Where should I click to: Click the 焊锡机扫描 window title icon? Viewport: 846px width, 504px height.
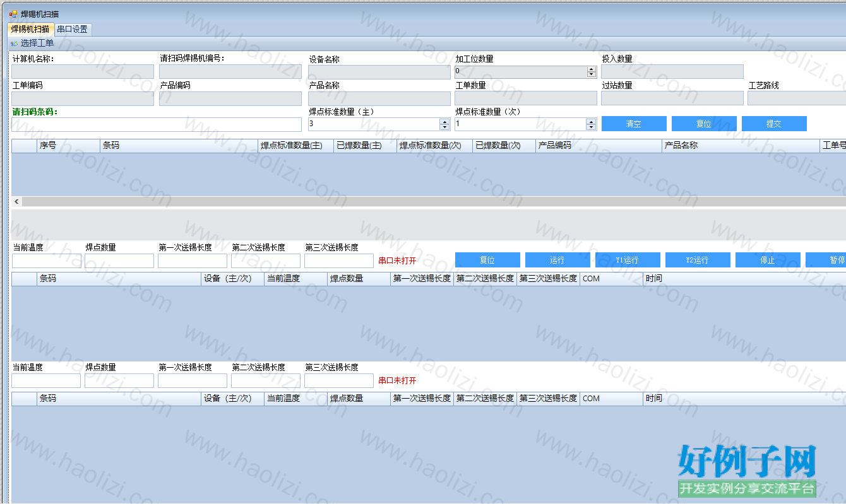[x=13, y=14]
